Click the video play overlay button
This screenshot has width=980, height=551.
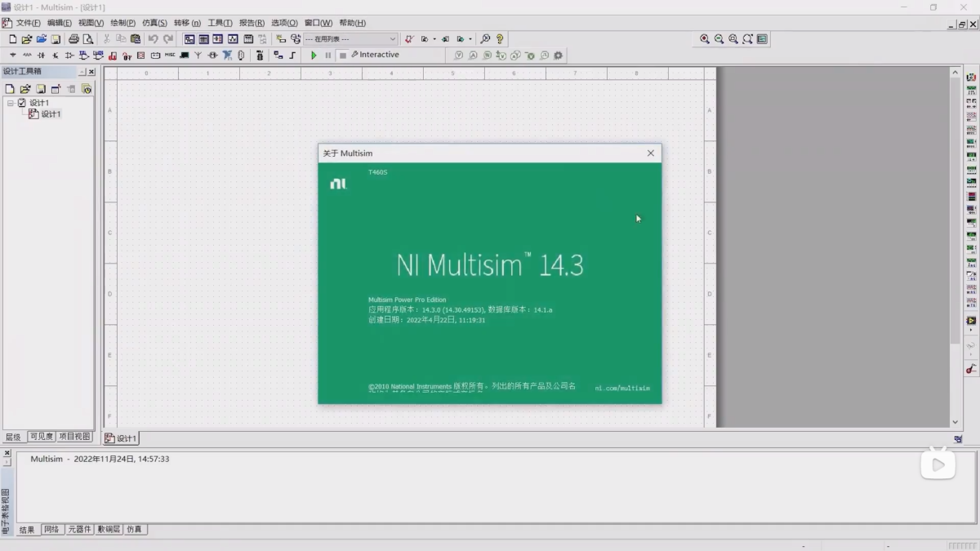[x=938, y=464]
